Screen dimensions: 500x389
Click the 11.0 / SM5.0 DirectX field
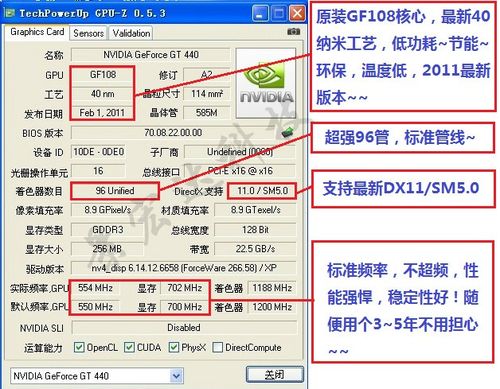tap(262, 191)
